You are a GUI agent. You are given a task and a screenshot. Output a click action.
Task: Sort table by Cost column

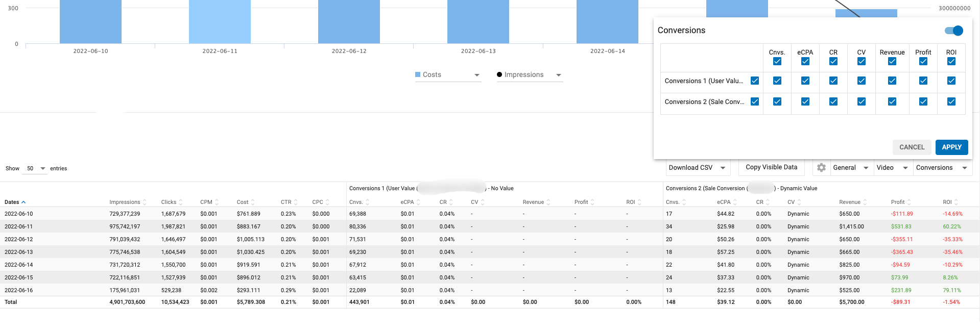tap(253, 202)
